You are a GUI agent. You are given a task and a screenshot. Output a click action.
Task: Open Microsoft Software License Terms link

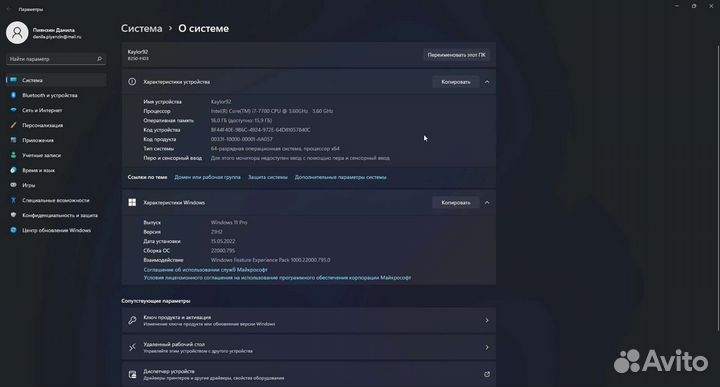(277, 278)
